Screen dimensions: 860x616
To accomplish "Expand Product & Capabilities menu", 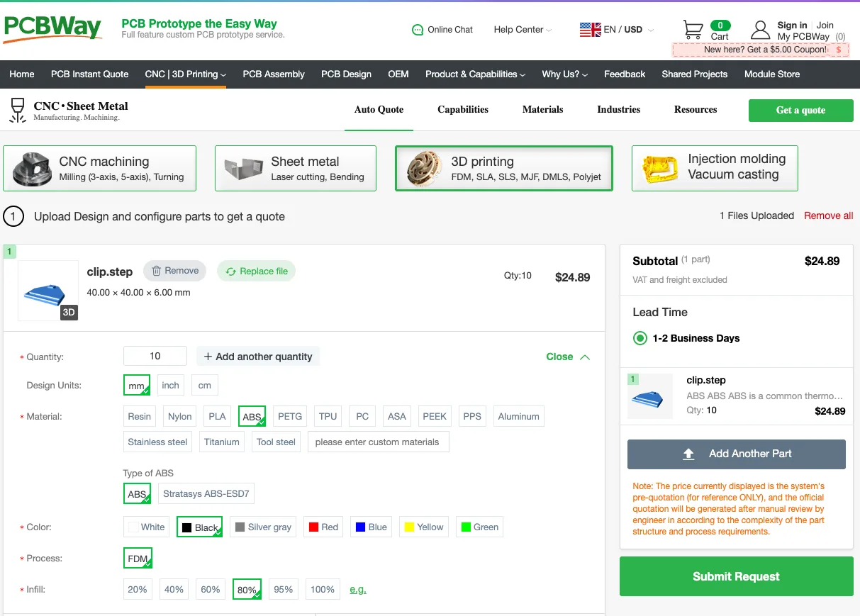I will click(x=475, y=74).
